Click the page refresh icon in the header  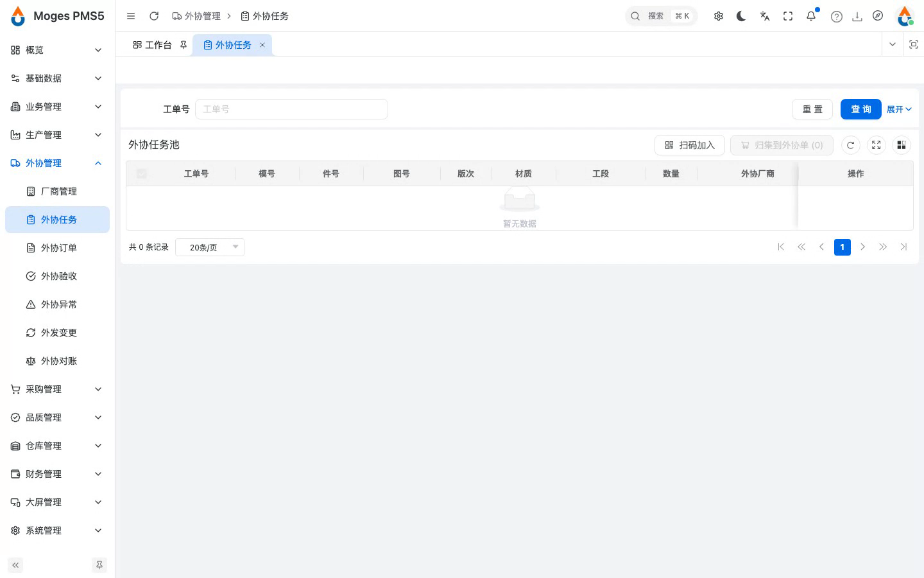point(154,16)
